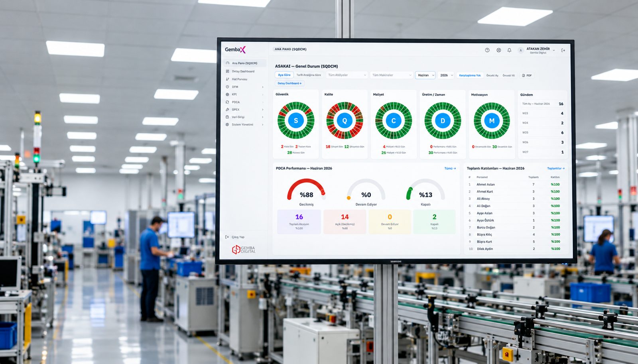
Task: Open the notifications bell
Action: [509, 50]
